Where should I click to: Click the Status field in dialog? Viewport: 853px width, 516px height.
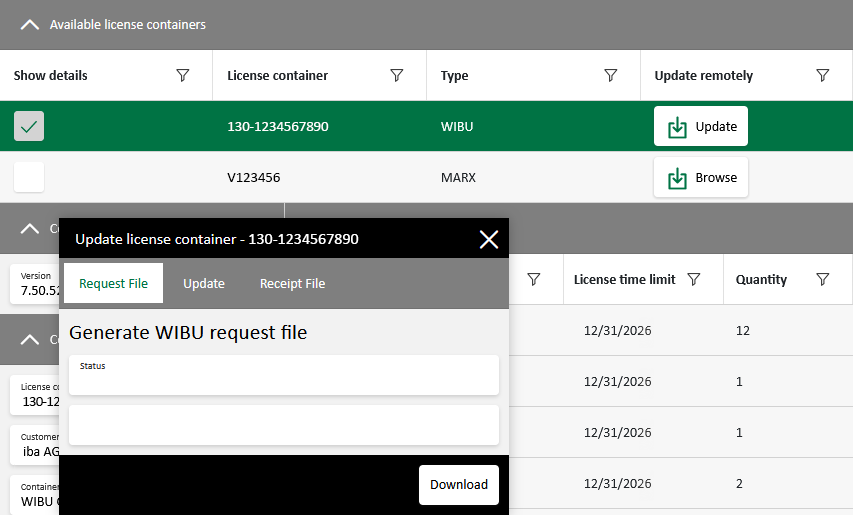point(283,376)
